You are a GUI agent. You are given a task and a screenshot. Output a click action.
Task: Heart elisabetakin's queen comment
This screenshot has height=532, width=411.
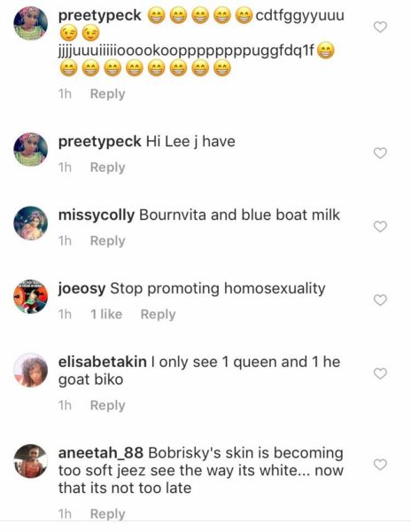point(380,373)
